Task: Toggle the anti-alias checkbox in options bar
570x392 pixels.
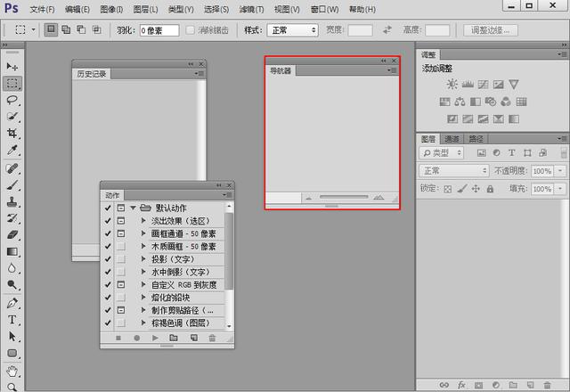Action: click(x=190, y=30)
